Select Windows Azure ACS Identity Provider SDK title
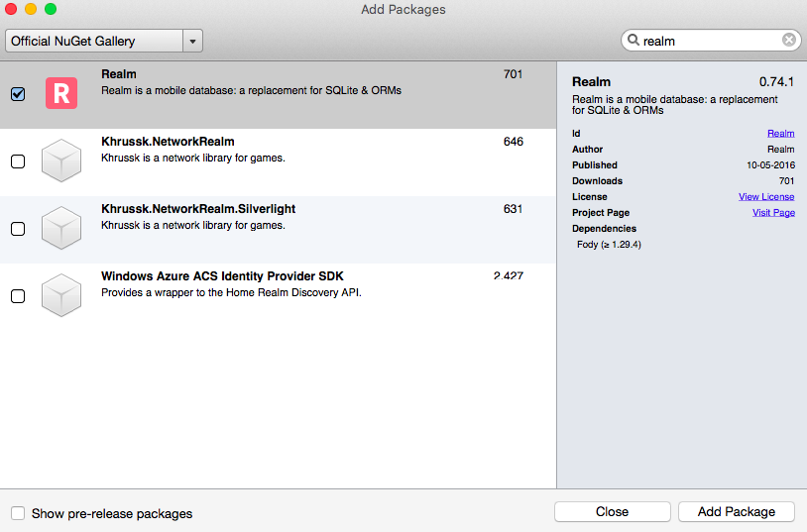This screenshot has height=532, width=807. pos(222,276)
